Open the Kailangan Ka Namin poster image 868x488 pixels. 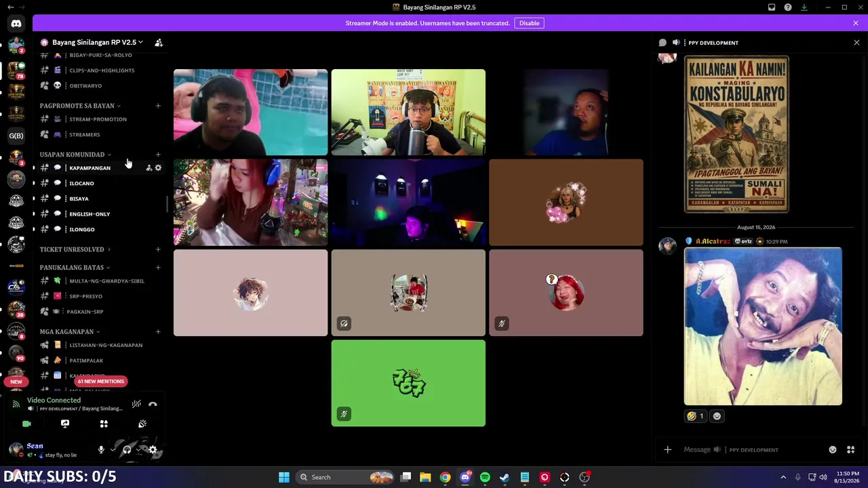point(736,134)
